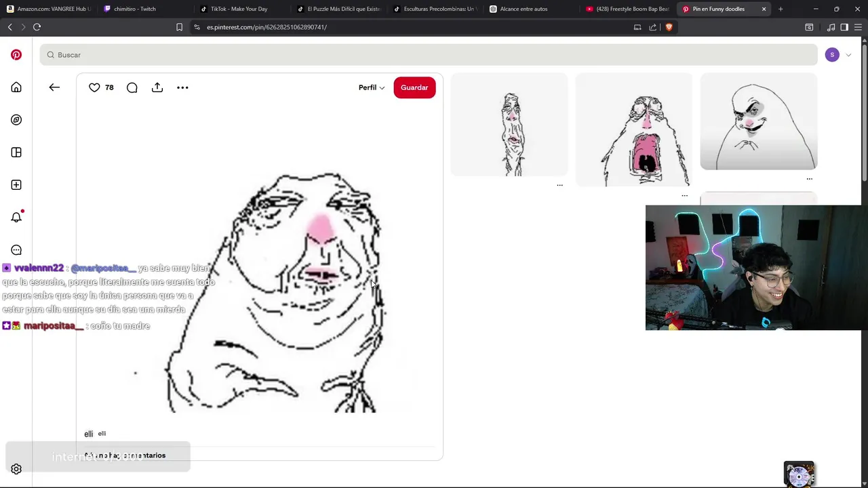
Task: Click the address bar URL
Action: pos(267,27)
